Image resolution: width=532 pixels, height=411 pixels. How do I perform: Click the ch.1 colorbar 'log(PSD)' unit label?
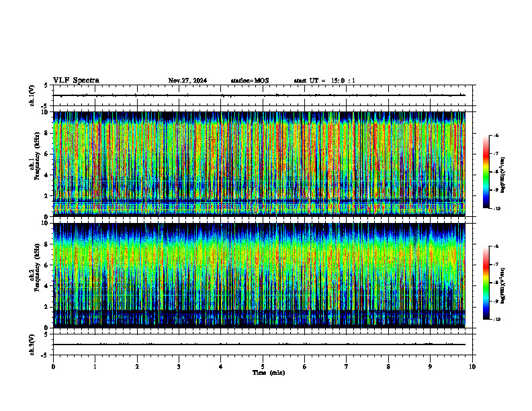click(503, 175)
